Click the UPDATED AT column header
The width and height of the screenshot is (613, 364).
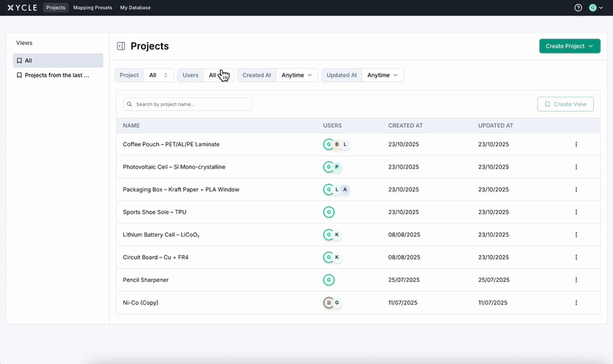496,126
